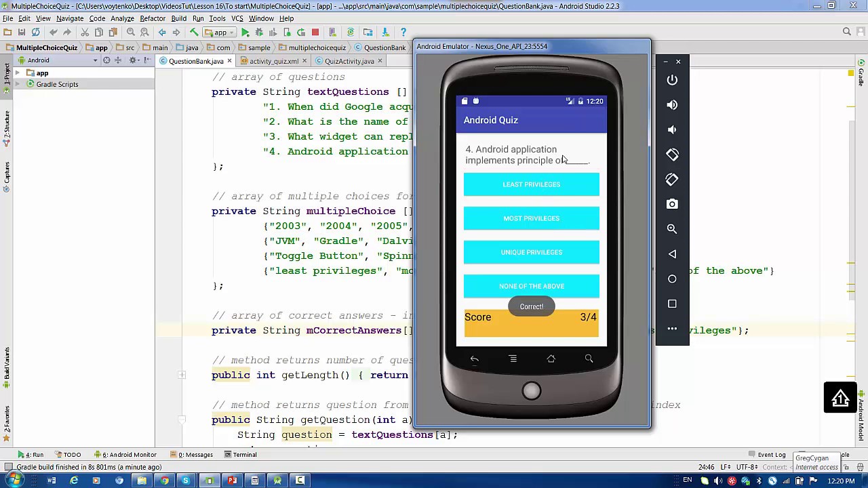Click the Save All toolbar icon

(22, 32)
